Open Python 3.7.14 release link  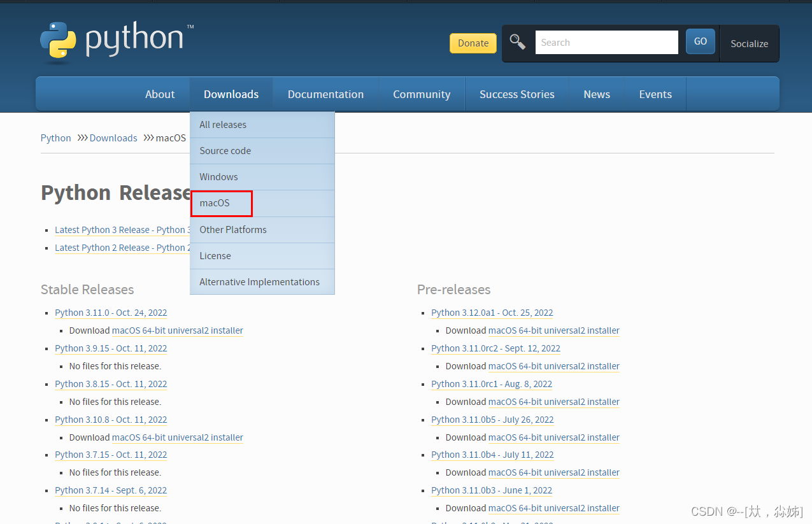pyautogui.click(x=111, y=490)
